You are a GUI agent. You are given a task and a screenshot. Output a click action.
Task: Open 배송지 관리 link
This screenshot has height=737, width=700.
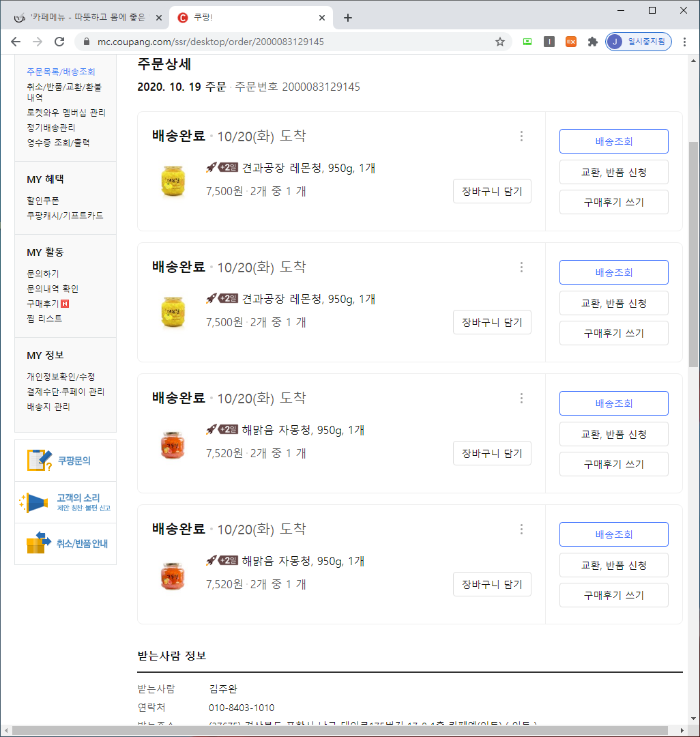coord(48,407)
